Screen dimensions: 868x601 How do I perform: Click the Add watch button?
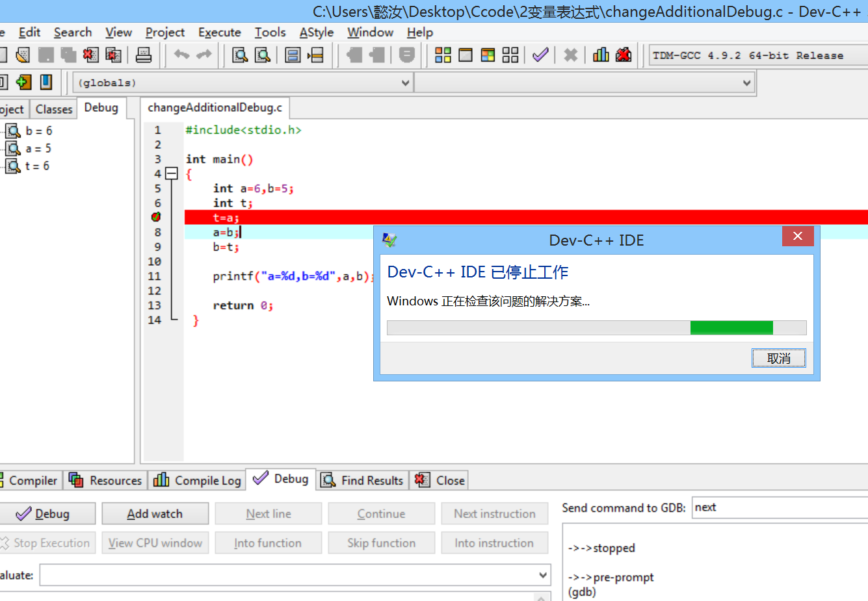pos(155,513)
